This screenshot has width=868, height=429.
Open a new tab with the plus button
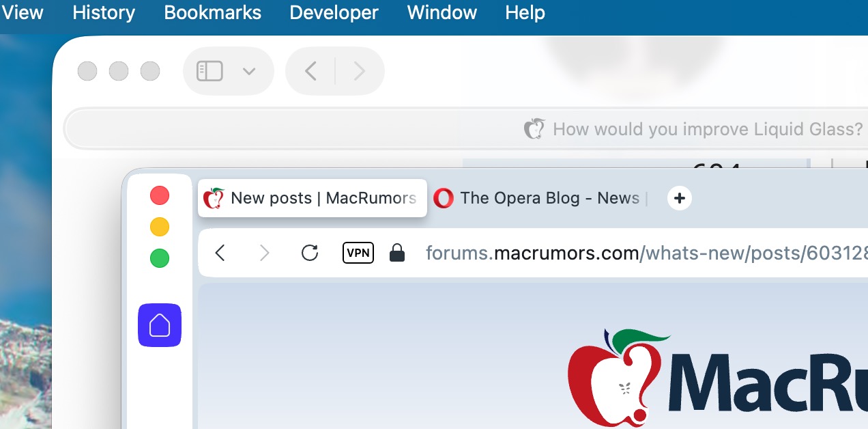(679, 198)
